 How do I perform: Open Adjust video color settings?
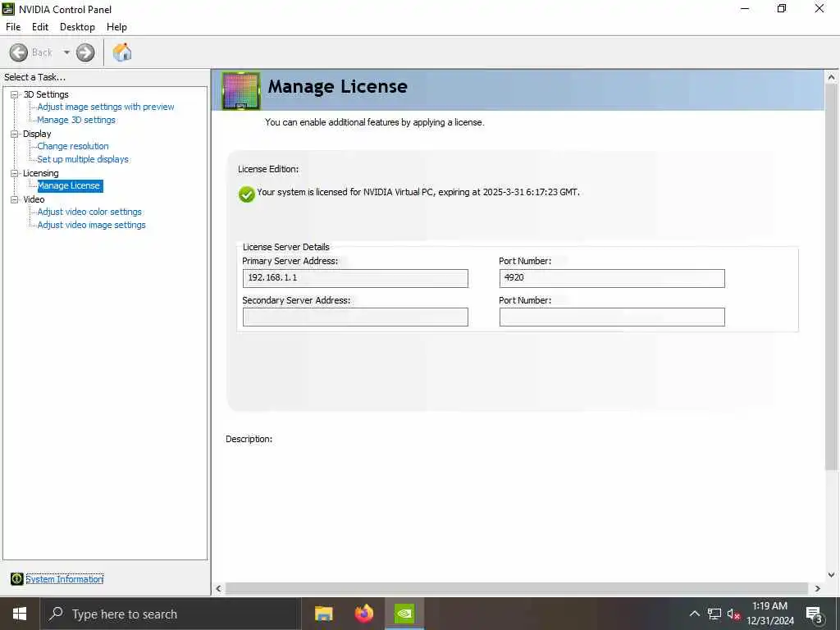(89, 212)
